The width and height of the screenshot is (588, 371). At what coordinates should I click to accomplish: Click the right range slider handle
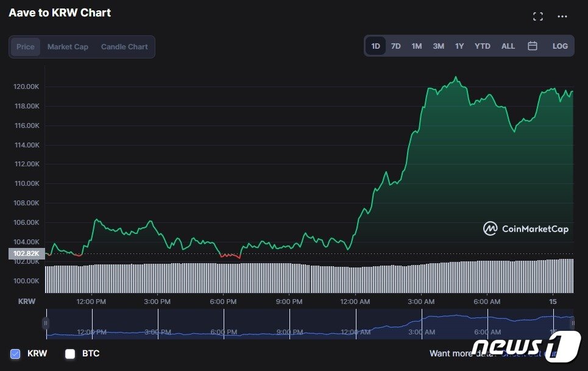[x=572, y=323]
